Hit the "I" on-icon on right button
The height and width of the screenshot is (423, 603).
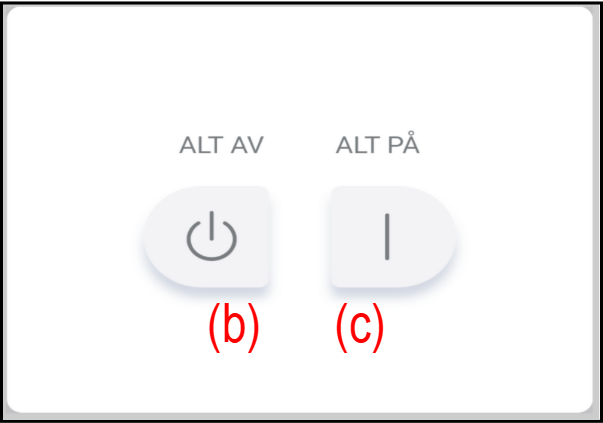pyautogui.click(x=387, y=237)
